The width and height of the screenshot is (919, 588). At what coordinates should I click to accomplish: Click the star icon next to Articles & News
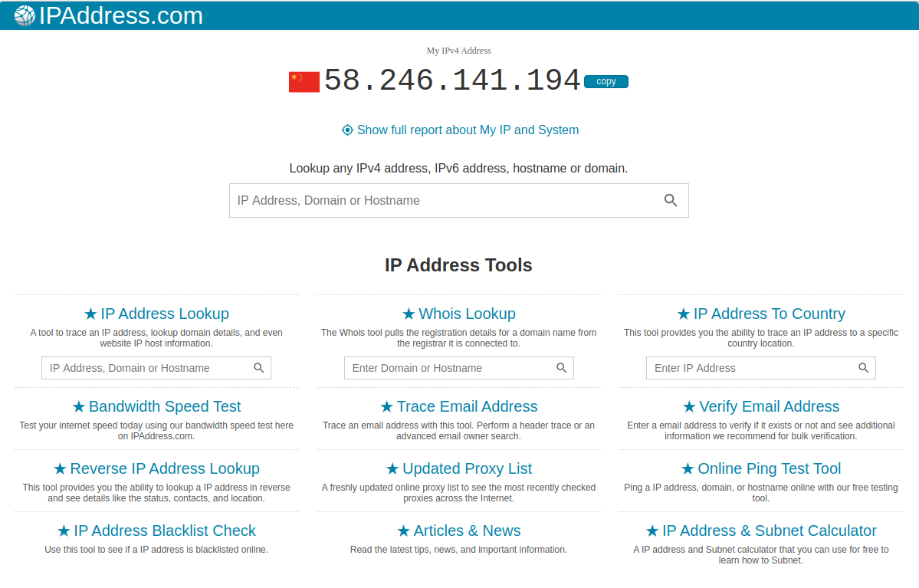tap(403, 531)
